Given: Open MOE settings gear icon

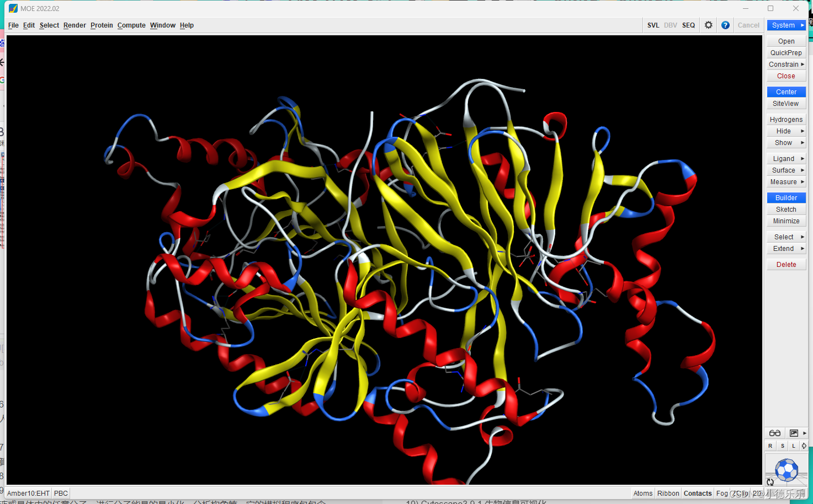Looking at the screenshot, I should tap(709, 25).
